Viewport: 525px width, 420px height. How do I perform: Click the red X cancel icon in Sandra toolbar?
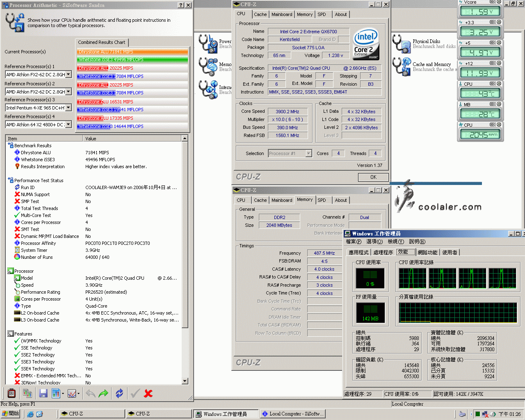[x=148, y=394]
